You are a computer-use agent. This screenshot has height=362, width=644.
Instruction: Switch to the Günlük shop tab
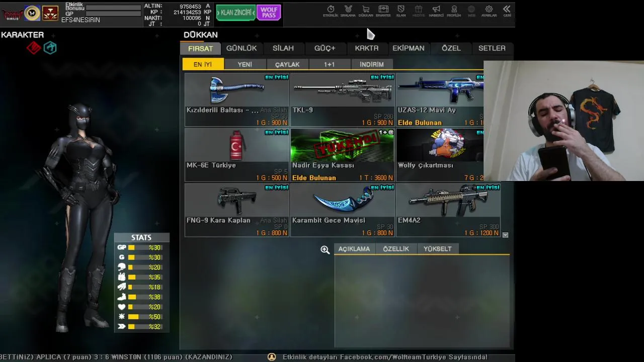tap(242, 48)
